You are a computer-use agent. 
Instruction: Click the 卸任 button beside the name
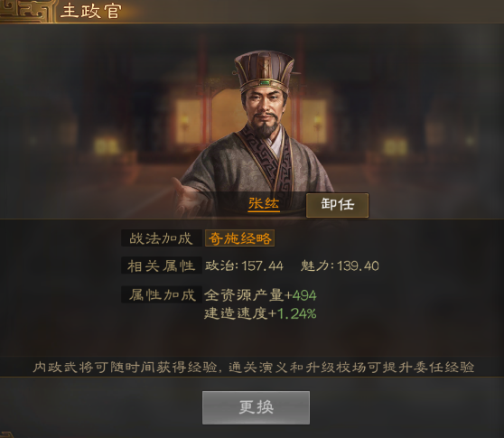click(337, 205)
